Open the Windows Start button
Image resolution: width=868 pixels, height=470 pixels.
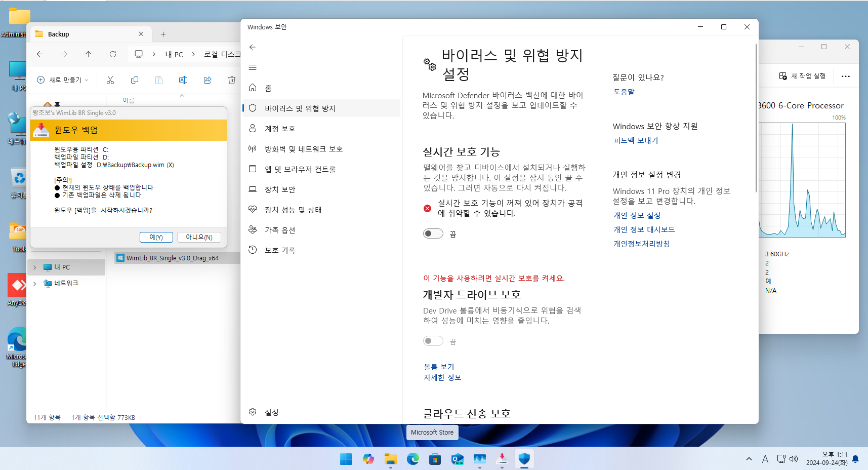346,459
